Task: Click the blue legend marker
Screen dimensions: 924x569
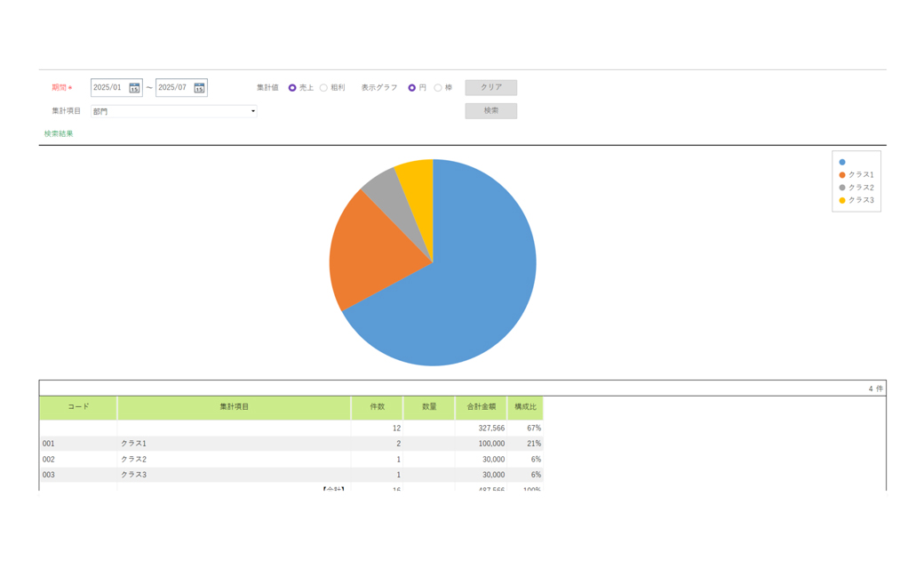Action: pyautogui.click(x=842, y=163)
